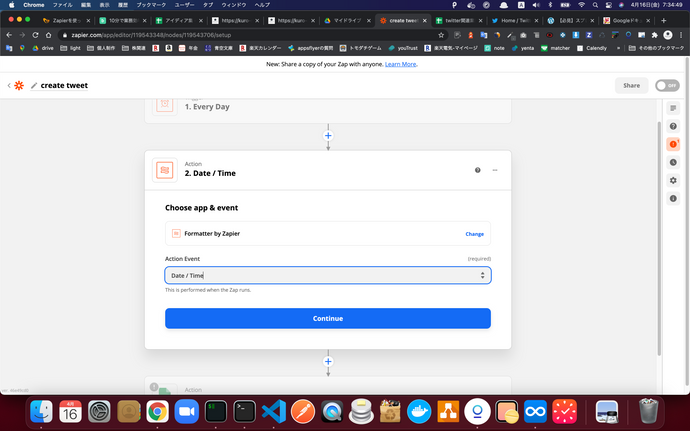Open the Chrome profile avatar
The width and height of the screenshot is (690, 431).
click(x=668, y=35)
